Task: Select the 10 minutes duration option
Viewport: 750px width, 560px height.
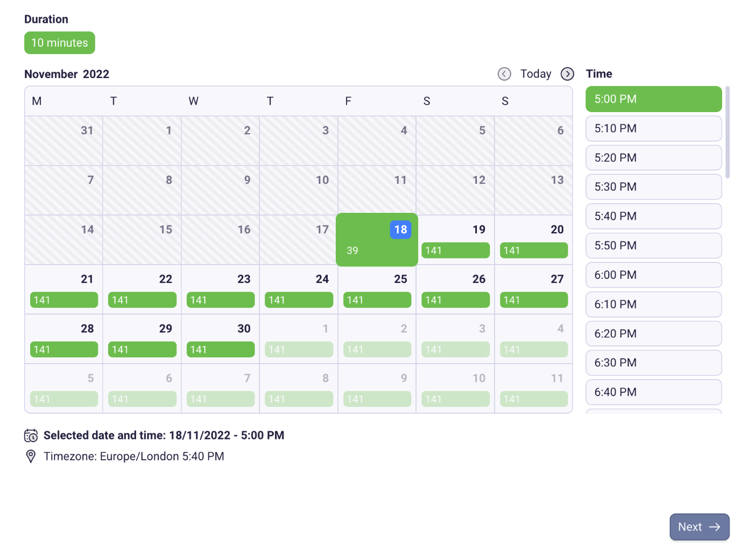Action: coord(60,43)
